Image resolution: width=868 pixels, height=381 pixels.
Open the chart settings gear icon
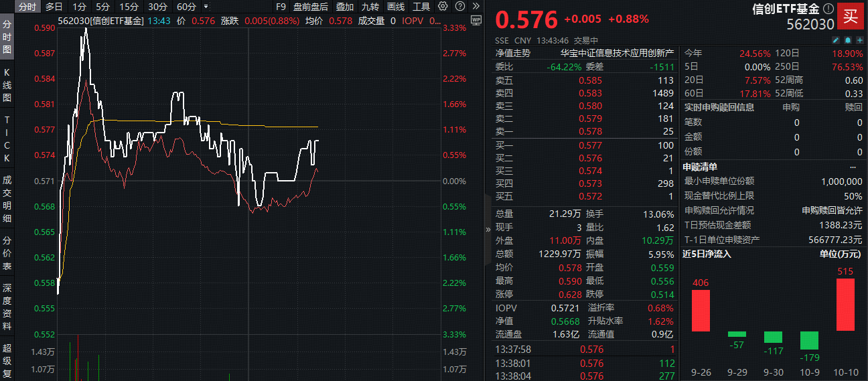(x=443, y=7)
